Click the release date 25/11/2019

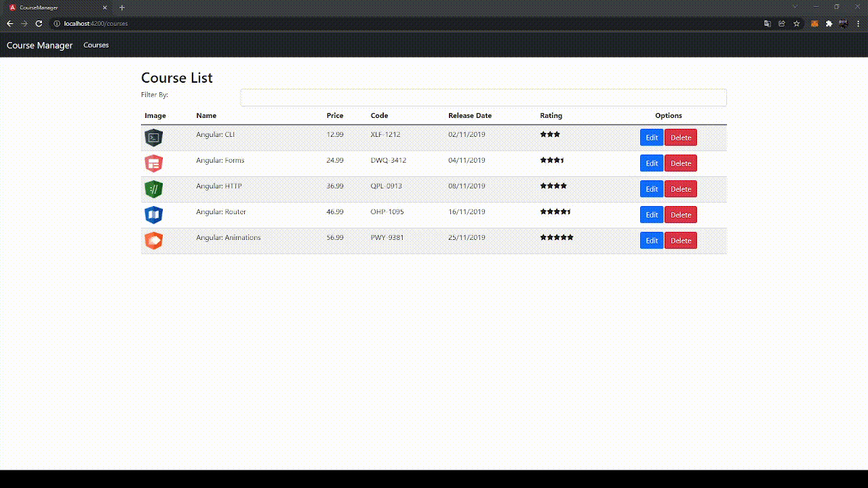(467, 237)
